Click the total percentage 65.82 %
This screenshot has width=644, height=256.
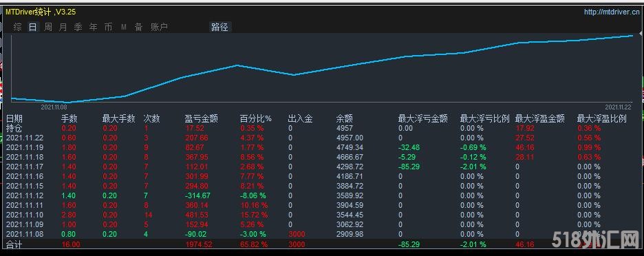[253, 244]
